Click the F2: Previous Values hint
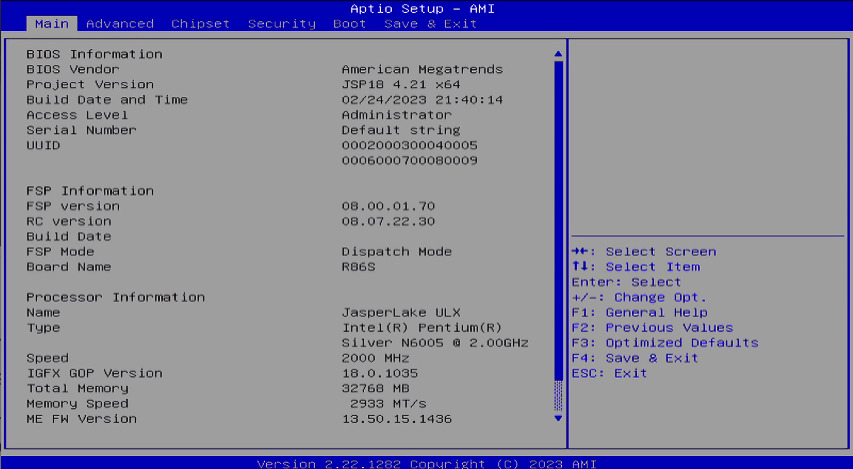The image size is (853, 469). [652, 328]
